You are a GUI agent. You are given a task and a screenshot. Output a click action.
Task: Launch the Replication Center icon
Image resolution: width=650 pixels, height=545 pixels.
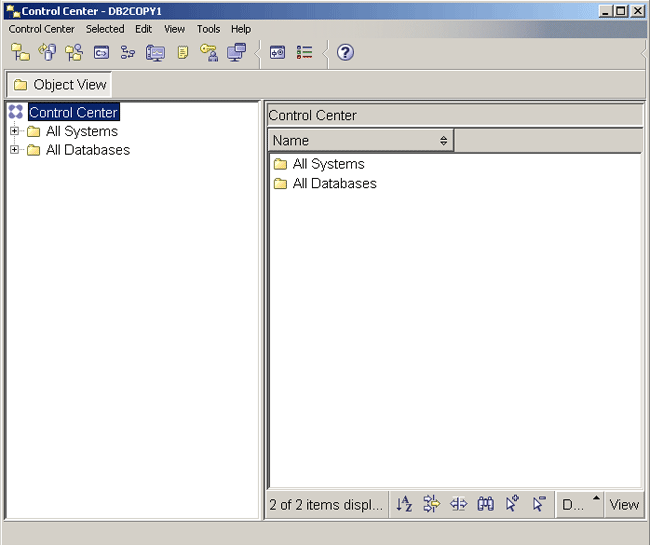[x=47, y=53]
